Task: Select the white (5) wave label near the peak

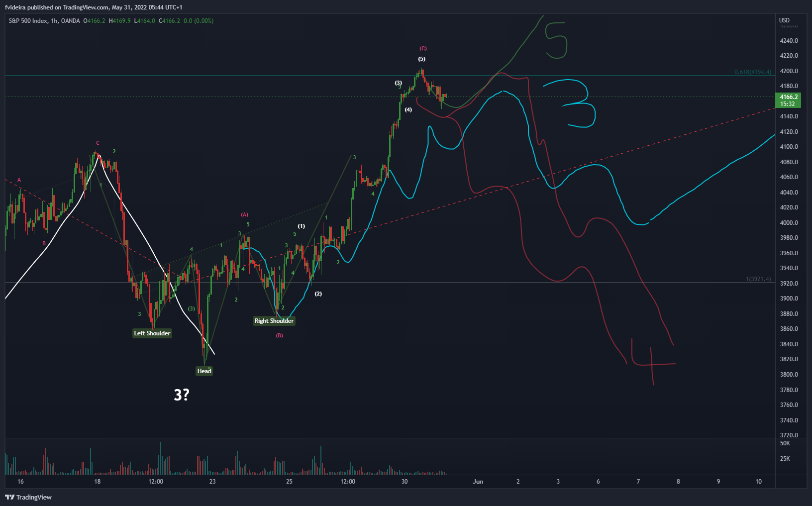Action: [x=422, y=59]
